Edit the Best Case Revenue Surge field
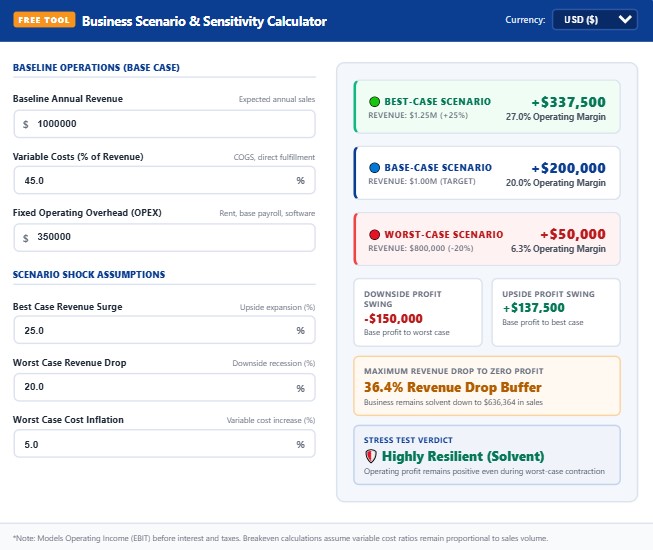 point(164,330)
